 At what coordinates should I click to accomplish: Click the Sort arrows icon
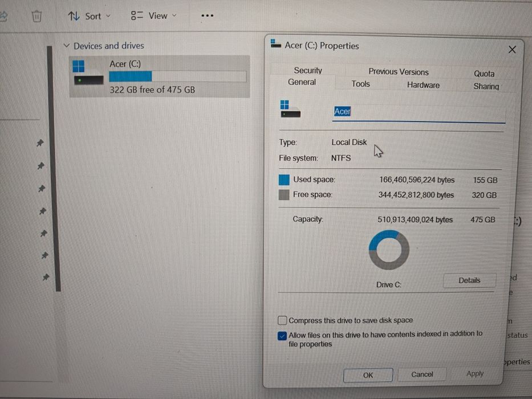coord(74,15)
